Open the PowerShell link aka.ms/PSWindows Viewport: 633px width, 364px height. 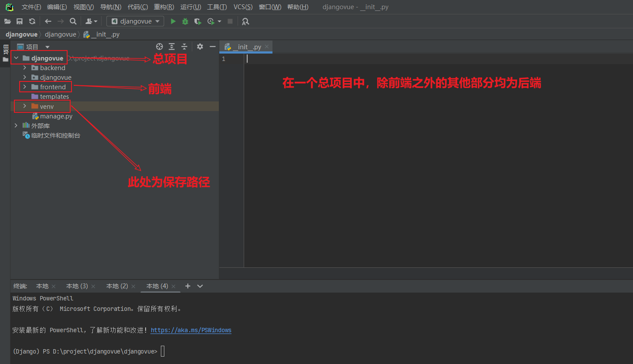pos(191,330)
